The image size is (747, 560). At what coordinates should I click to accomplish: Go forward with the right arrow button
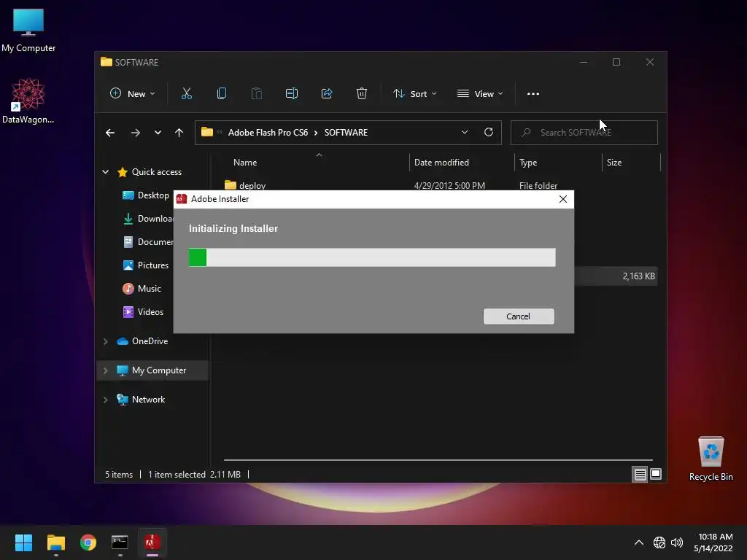coord(135,133)
